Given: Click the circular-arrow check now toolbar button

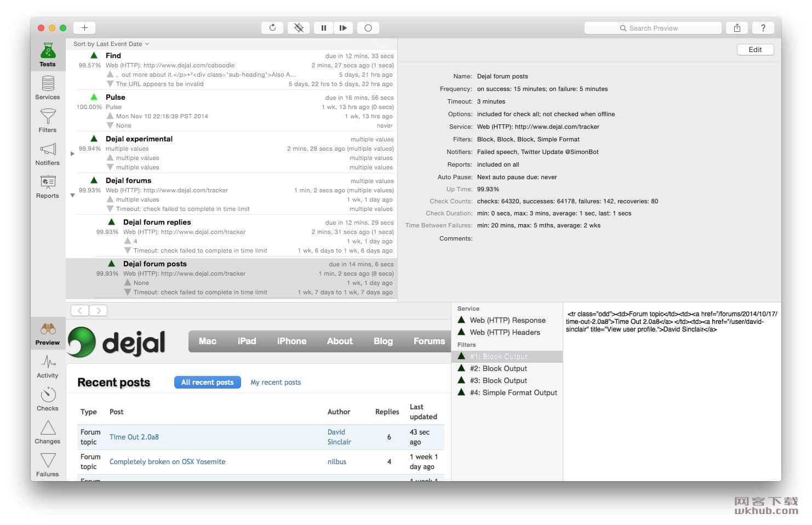Looking at the screenshot, I should coord(272,27).
